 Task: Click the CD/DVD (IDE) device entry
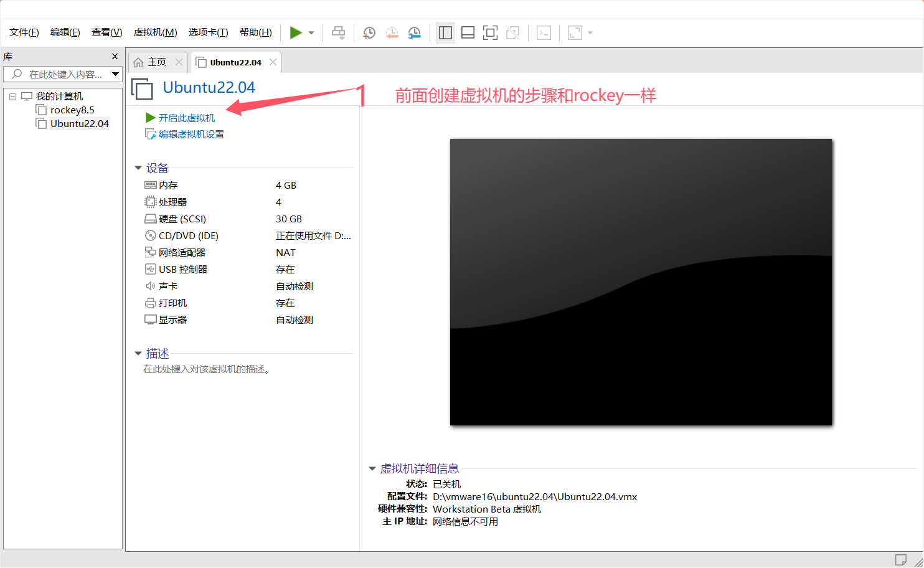click(188, 235)
